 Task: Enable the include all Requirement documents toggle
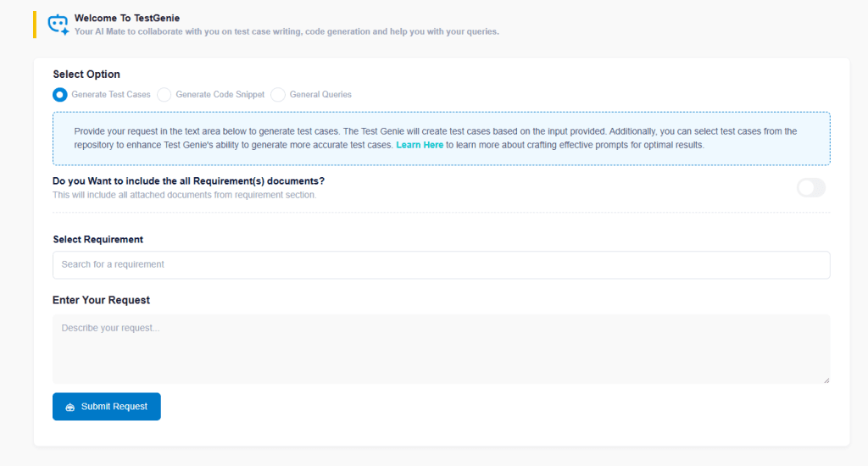pyautogui.click(x=810, y=188)
